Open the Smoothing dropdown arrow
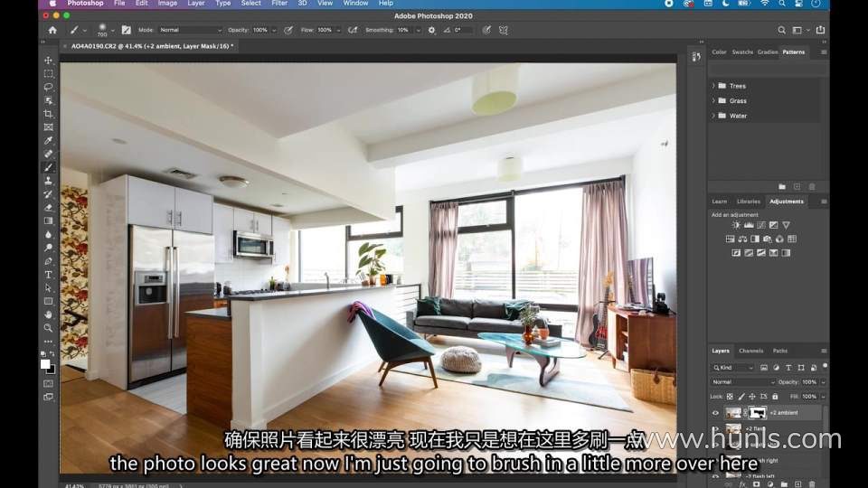Viewport: 868px width, 488px height. [418, 31]
